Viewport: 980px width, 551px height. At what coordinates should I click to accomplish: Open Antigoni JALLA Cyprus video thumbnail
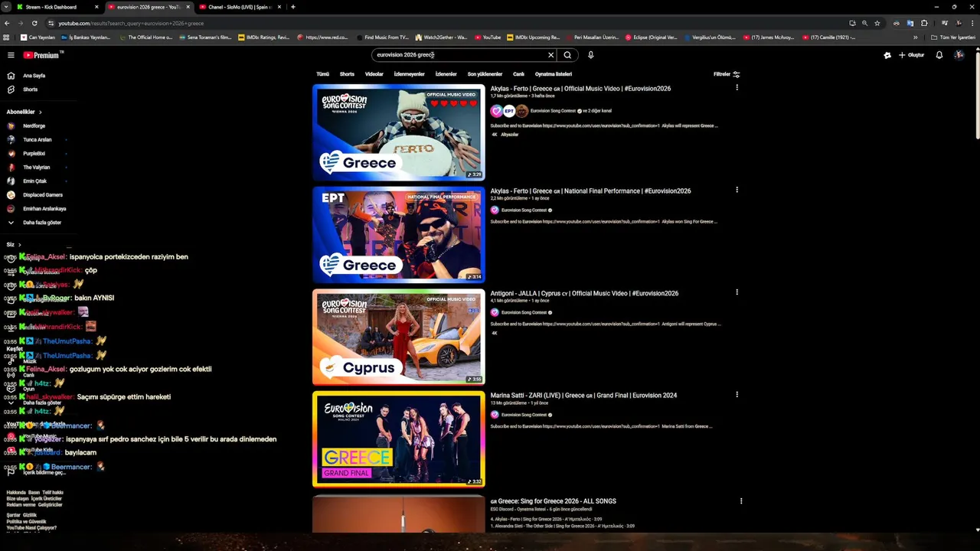coord(398,337)
